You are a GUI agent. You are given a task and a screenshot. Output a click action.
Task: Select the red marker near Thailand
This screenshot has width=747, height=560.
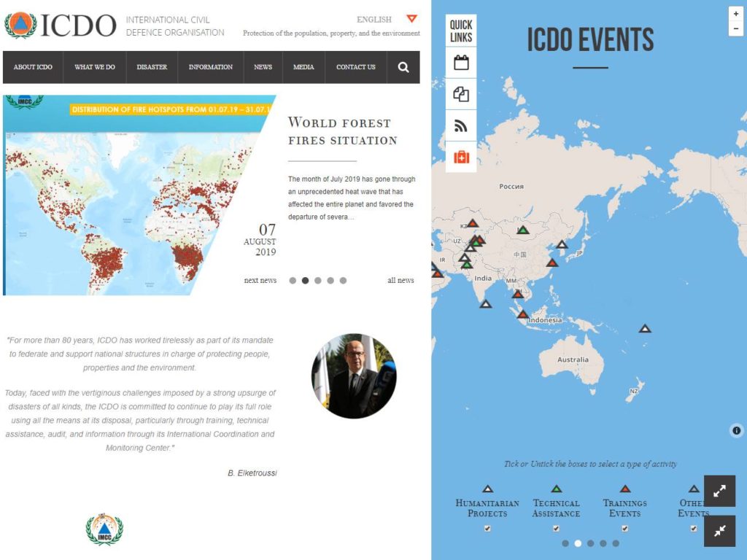click(518, 295)
